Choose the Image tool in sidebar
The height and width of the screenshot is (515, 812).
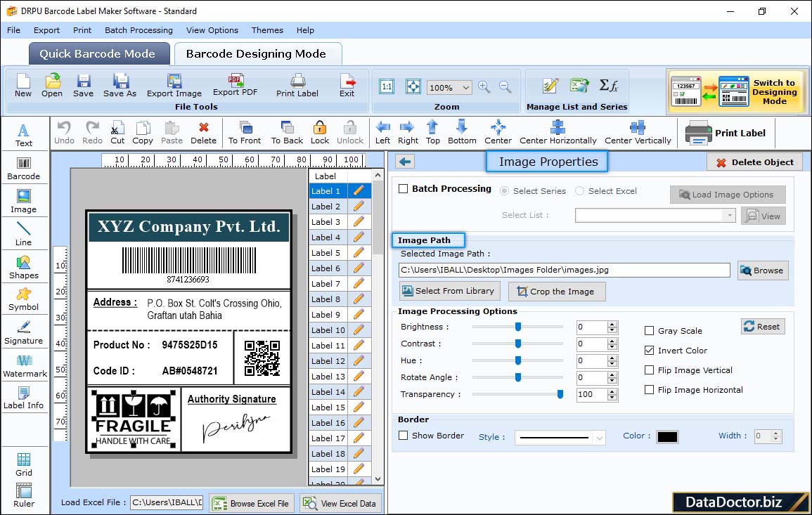coord(24,202)
